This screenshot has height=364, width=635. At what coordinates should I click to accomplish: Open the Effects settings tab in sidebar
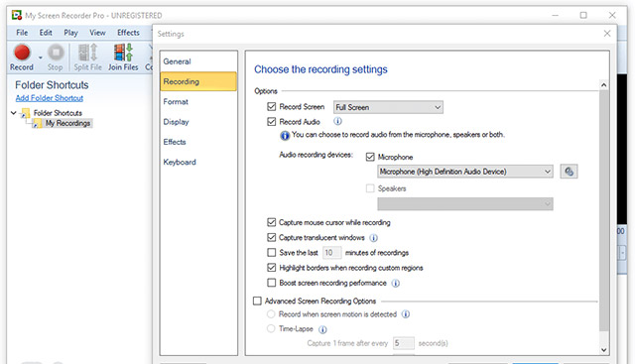tap(198, 142)
